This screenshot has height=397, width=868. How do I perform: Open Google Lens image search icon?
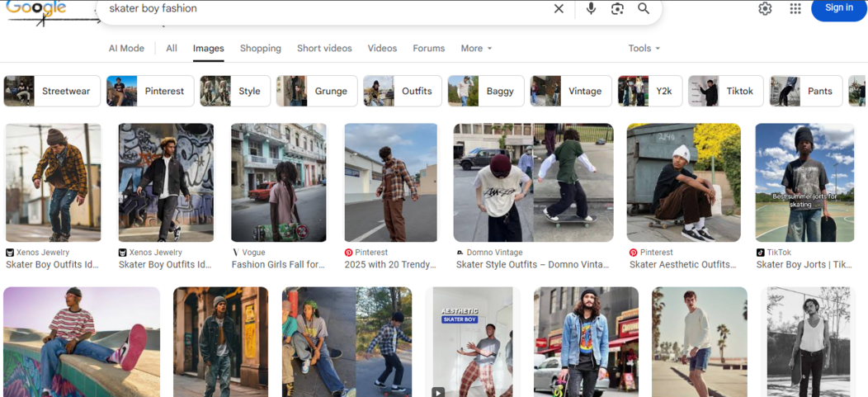coord(617,9)
